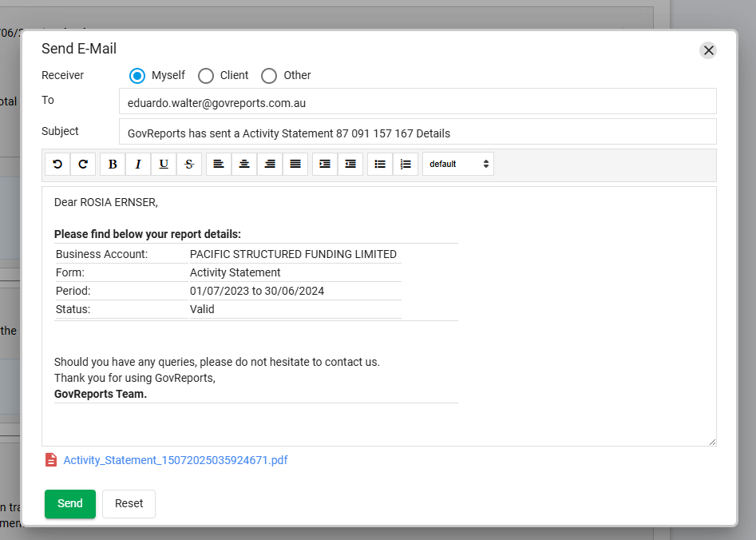The height and width of the screenshot is (540, 756).
Task: Toggle italic formatting
Action: pos(138,164)
